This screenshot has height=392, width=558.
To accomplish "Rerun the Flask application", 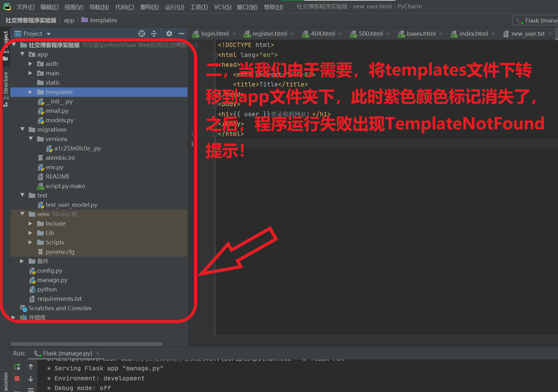I will [17, 367].
